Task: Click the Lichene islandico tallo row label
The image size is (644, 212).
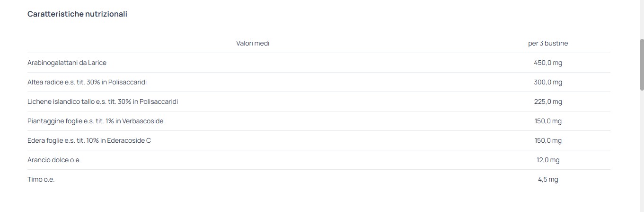Action: point(103,101)
